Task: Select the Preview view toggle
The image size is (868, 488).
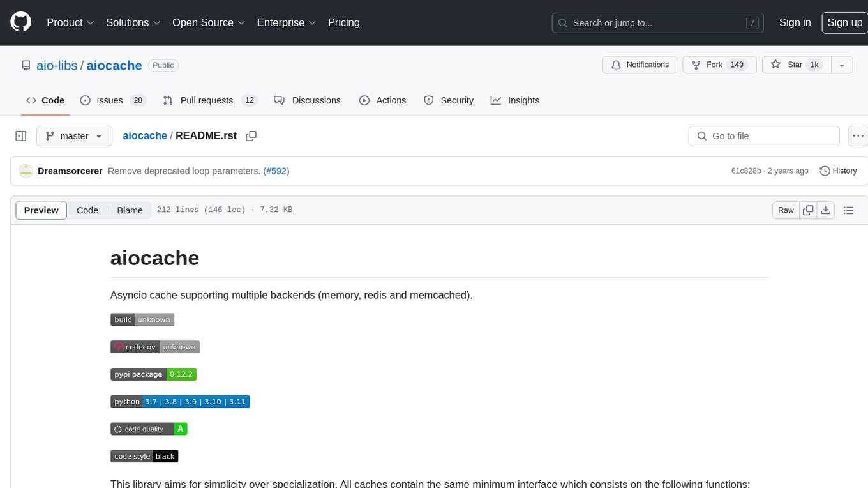Action: (41, 210)
